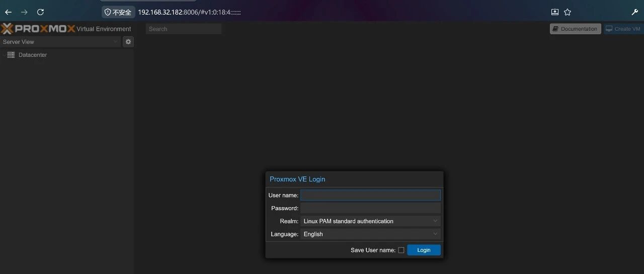Click the not-secure shield badge in address bar
Viewport: 644px width, 274px height.
click(x=118, y=12)
